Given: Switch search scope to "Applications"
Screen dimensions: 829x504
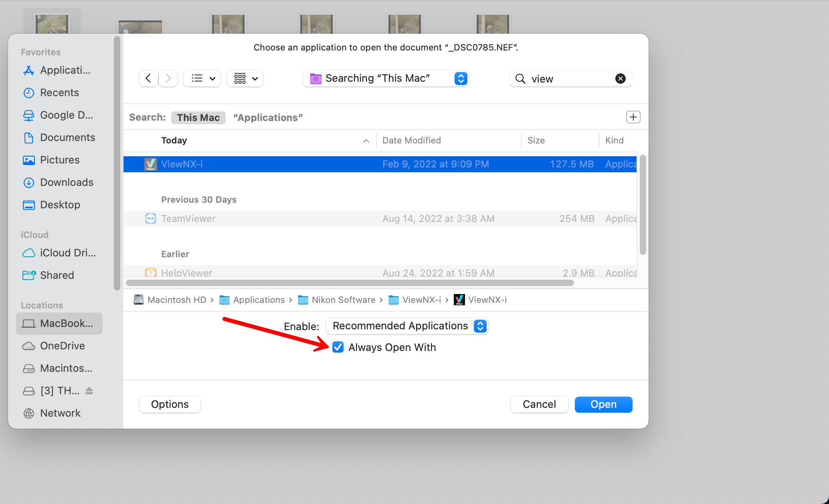Looking at the screenshot, I should 268,117.
